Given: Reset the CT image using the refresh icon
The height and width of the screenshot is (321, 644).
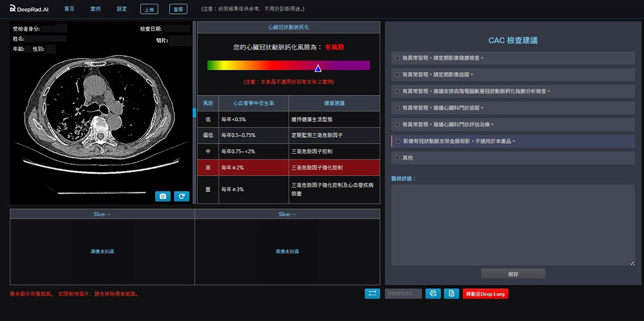Looking at the screenshot, I should (182, 196).
